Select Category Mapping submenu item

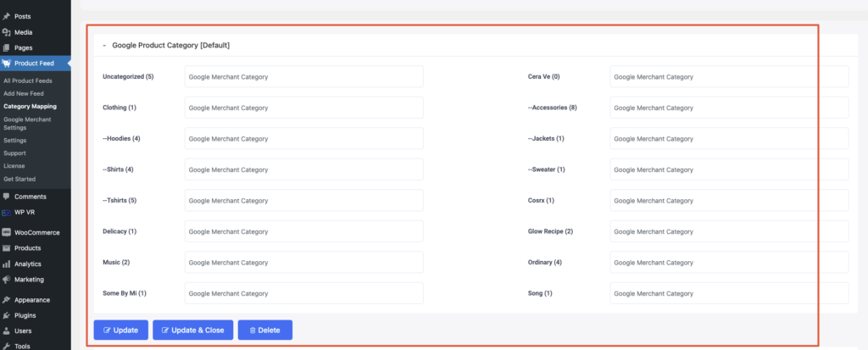[x=30, y=106]
